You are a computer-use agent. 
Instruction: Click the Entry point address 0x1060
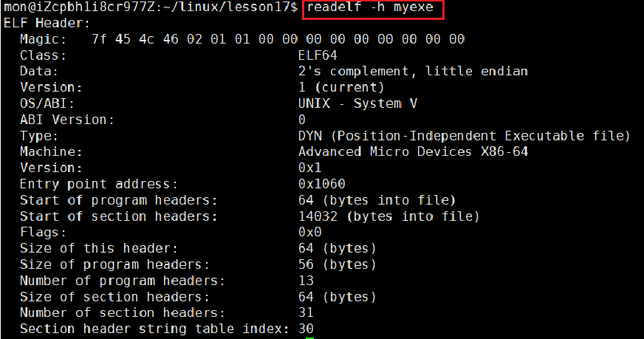pos(321,184)
